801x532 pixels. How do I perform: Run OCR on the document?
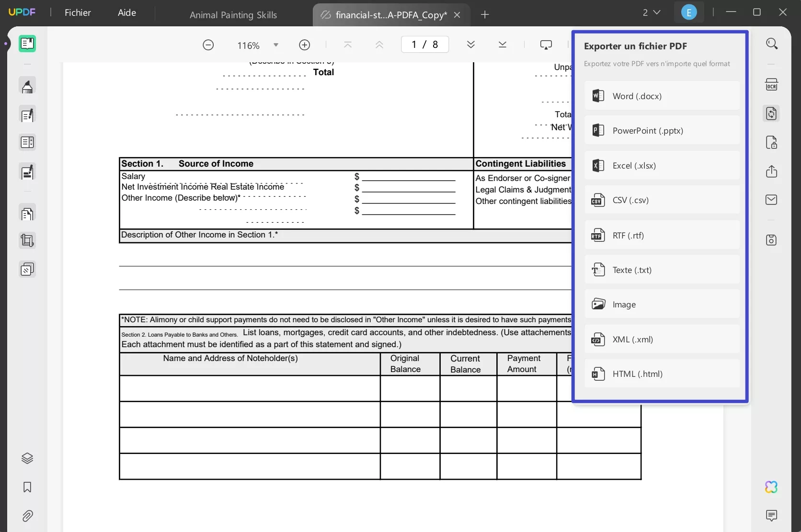[772, 84]
